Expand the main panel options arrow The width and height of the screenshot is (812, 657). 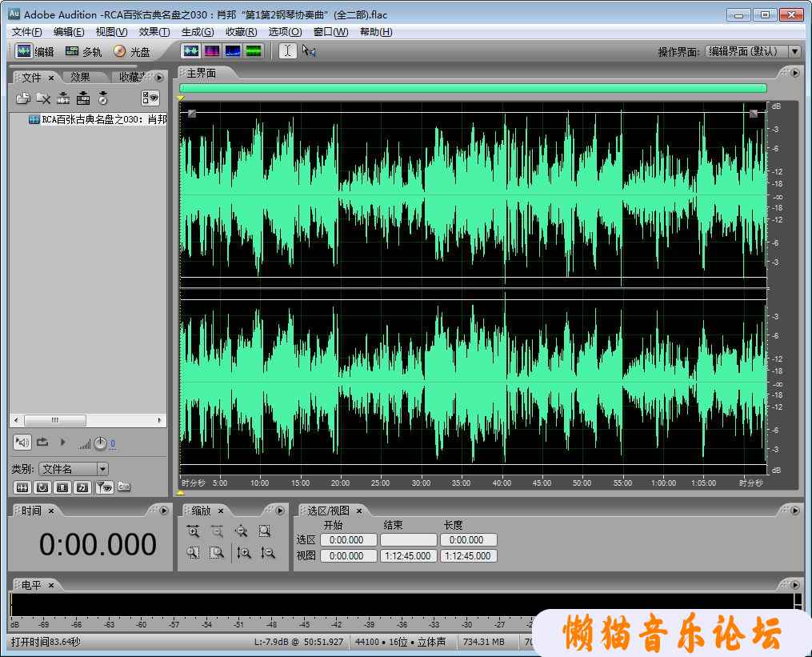coord(795,73)
